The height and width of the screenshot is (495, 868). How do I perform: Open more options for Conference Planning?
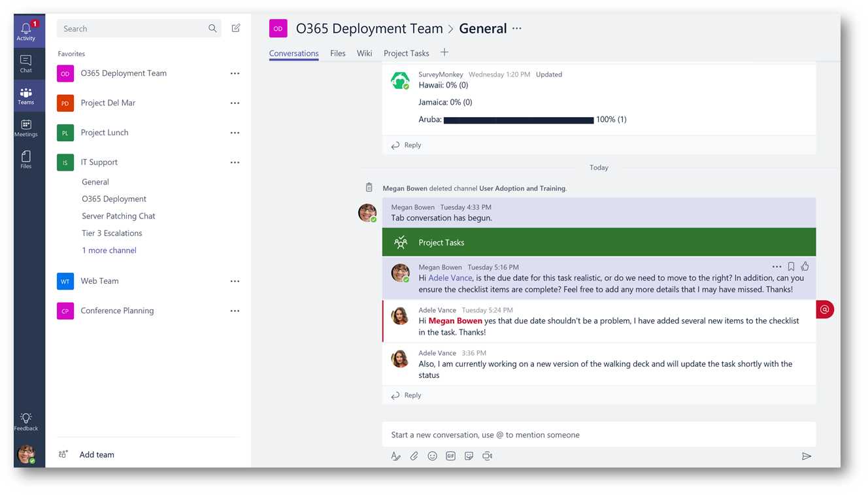[235, 311]
